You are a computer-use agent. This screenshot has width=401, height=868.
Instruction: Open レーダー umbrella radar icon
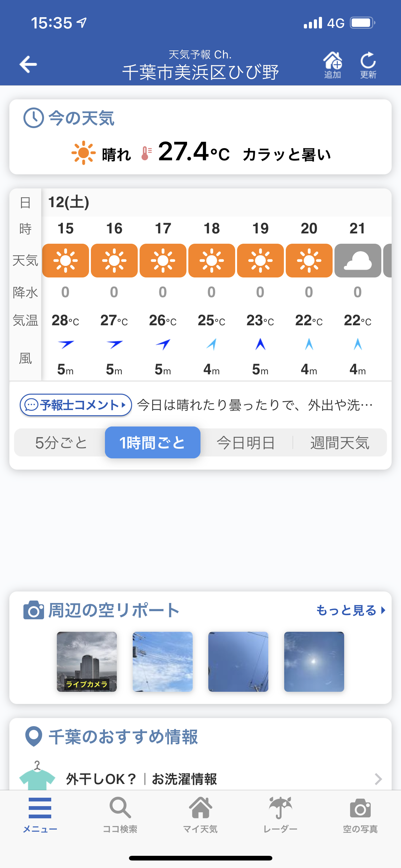point(280,814)
